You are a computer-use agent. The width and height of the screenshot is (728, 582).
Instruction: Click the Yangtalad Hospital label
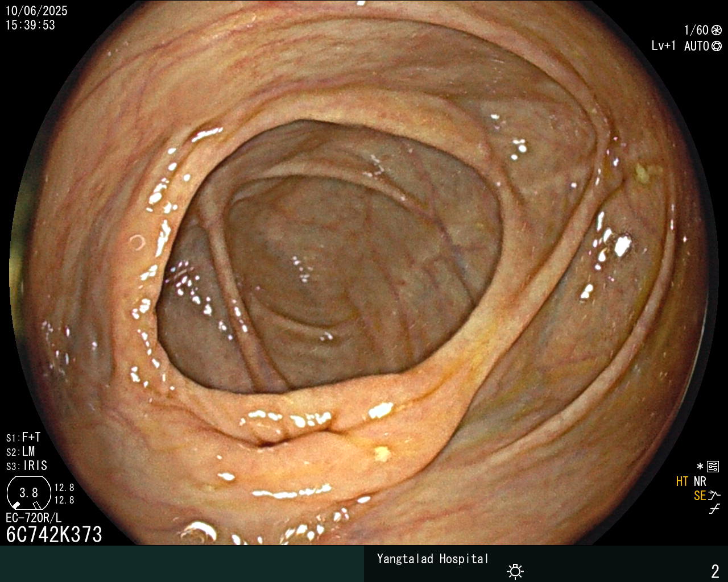point(433,559)
